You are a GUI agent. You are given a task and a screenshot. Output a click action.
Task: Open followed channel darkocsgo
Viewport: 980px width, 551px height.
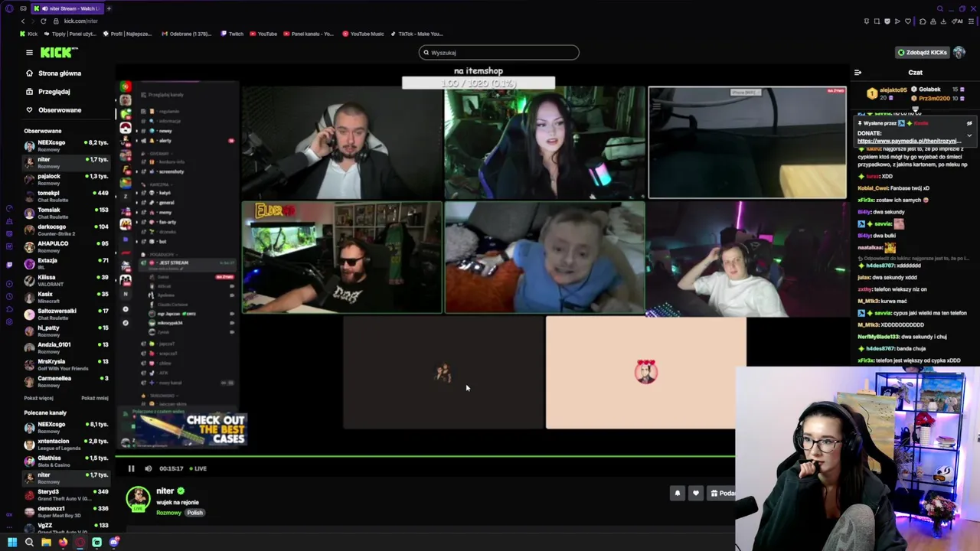coord(67,230)
